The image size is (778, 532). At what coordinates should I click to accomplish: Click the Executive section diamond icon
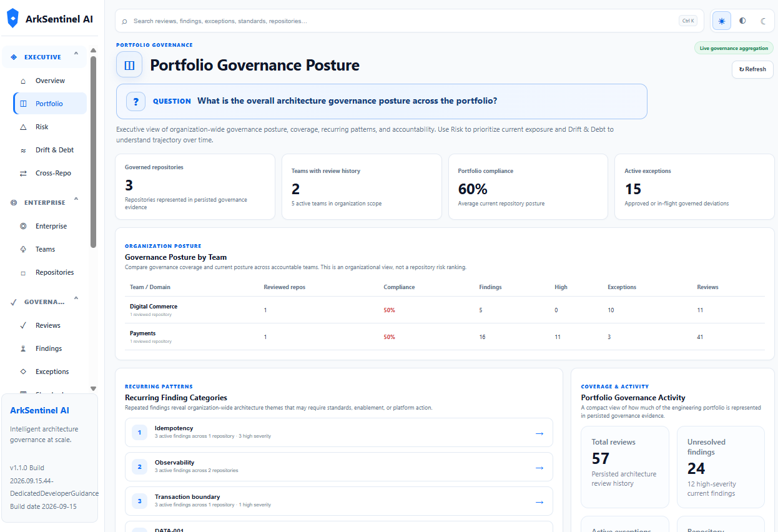point(14,57)
